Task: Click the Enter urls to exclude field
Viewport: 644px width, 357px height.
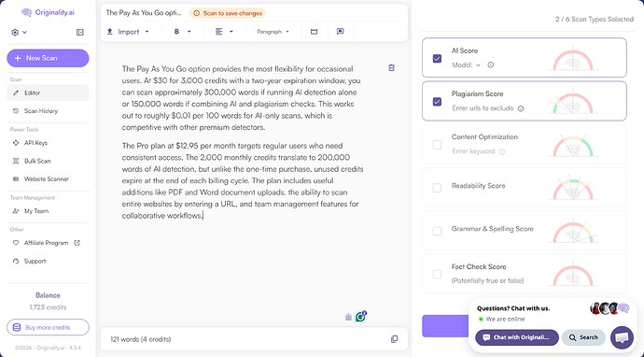Action: pyautogui.click(x=483, y=108)
